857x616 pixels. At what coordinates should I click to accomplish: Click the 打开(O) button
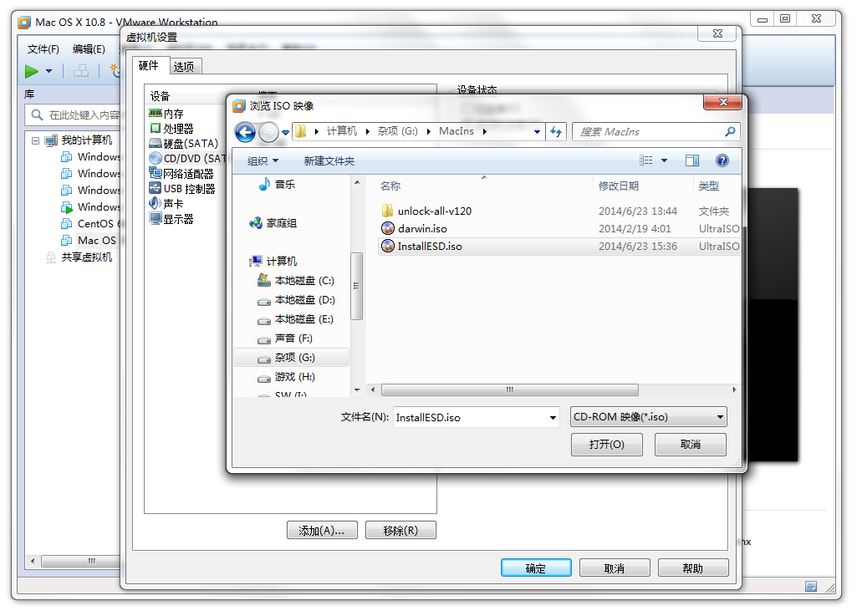[x=606, y=445]
